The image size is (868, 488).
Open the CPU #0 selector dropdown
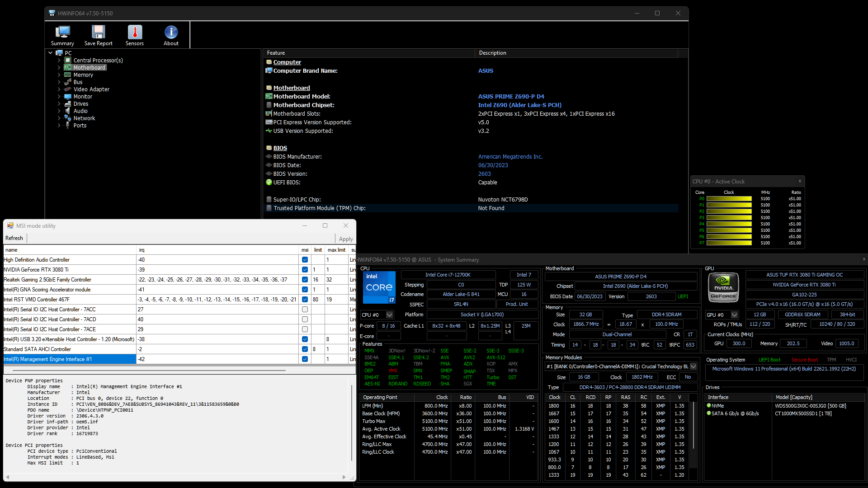[390, 314]
